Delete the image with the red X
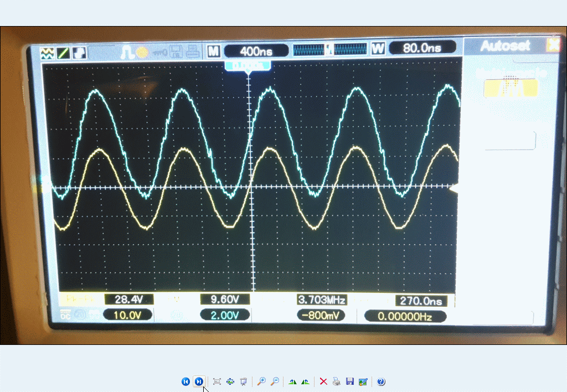The height and width of the screenshot is (392, 567). pos(323,381)
